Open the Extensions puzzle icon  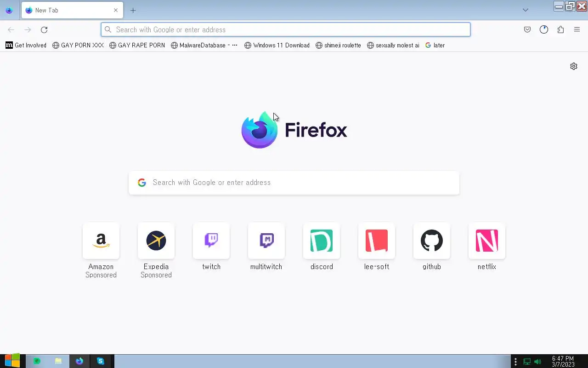pos(560,29)
